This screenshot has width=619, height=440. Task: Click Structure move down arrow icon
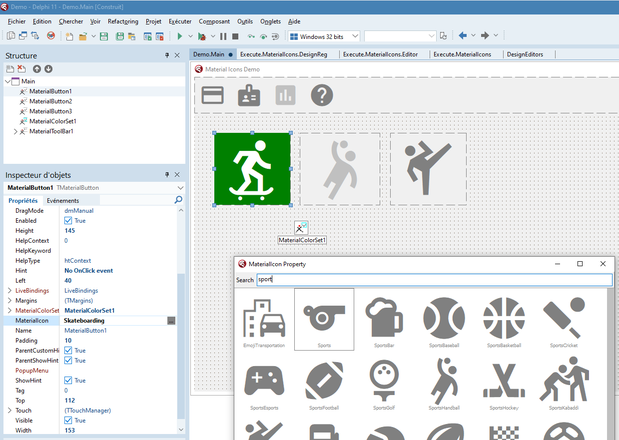click(48, 69)
